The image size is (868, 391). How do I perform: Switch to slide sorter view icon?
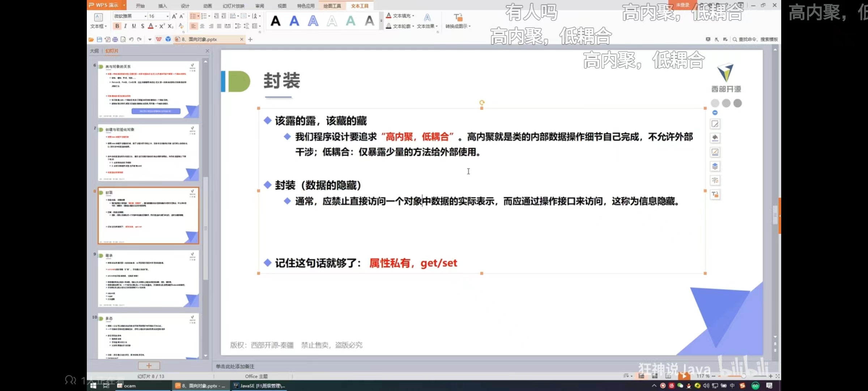[x=655, y=376]
